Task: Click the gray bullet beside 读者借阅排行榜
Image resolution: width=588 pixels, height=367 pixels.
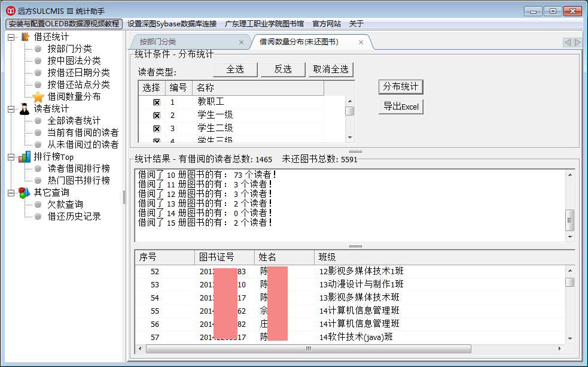Action: coord(38,168)
